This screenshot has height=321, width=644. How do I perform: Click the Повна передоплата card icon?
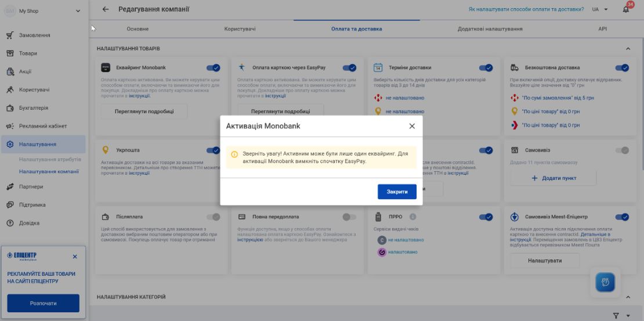pos(242,217)
